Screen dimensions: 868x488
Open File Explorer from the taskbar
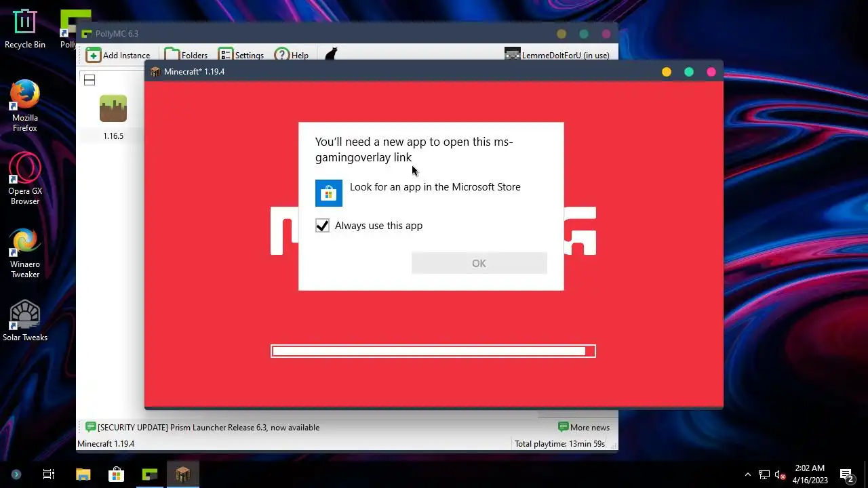83,474
